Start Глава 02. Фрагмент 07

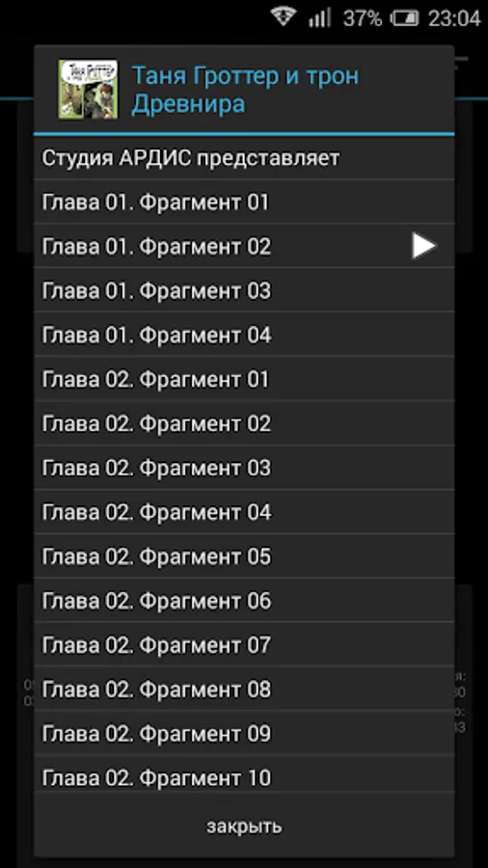point(244,644)
